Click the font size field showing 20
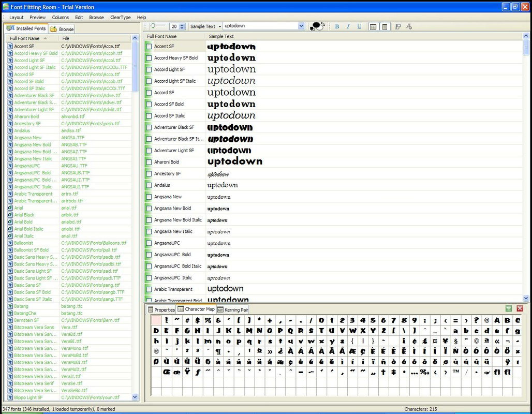This screenshot has width=532, height=414. (x=174, y=26)
